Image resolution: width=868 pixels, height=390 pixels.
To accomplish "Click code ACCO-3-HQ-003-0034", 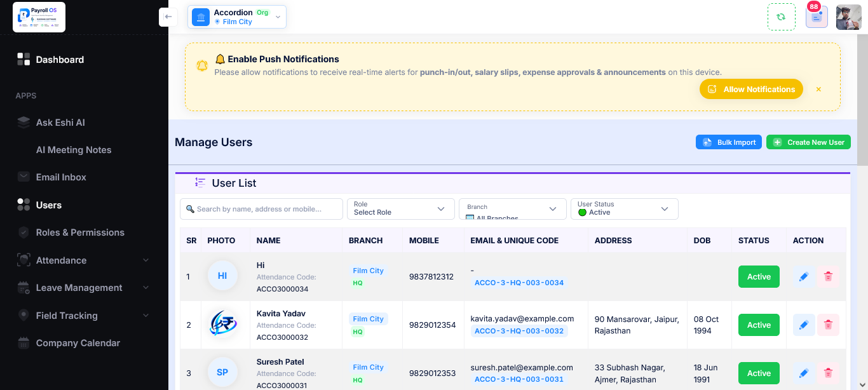I will [x=519, y=283].
